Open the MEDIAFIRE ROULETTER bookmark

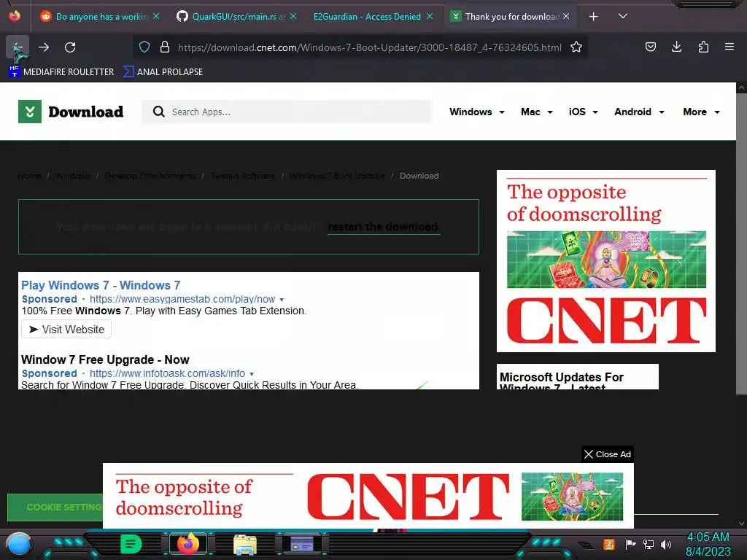click(61, 72)
